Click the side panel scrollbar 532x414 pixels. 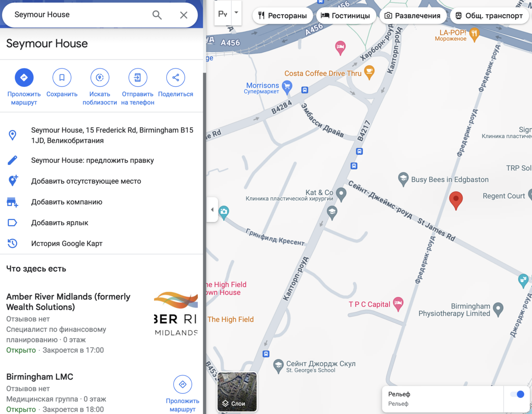[x=204, y=243]
